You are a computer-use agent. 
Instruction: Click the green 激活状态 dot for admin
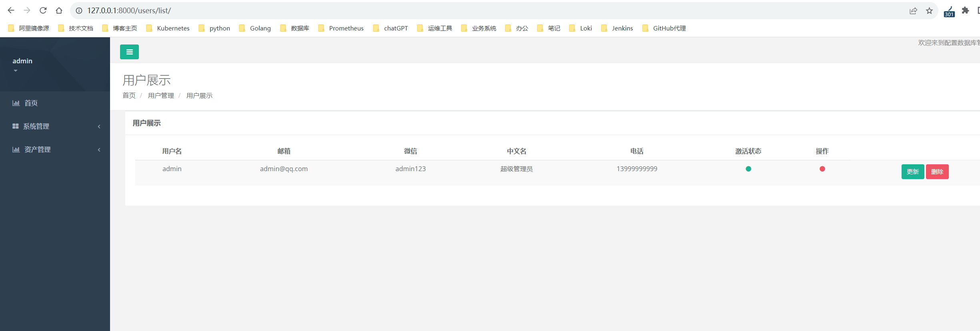point(748,169)
